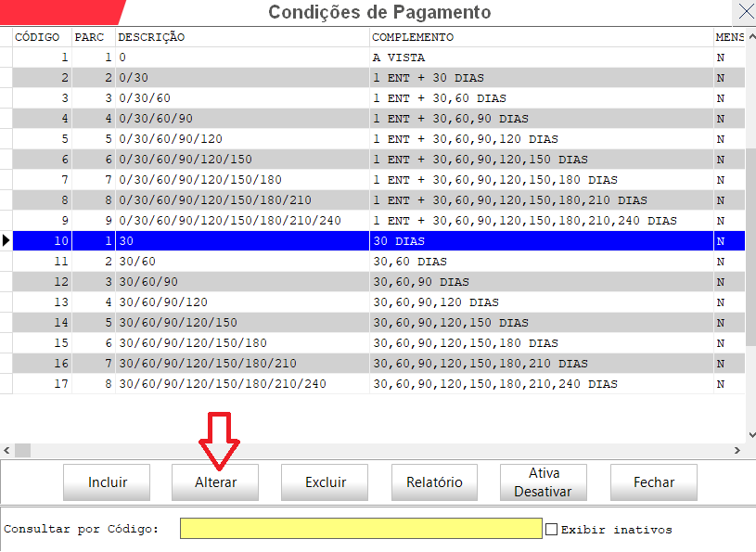Click complement 1 ENT + 30 DIAS
Screen dimensions: 756x552
542,78
